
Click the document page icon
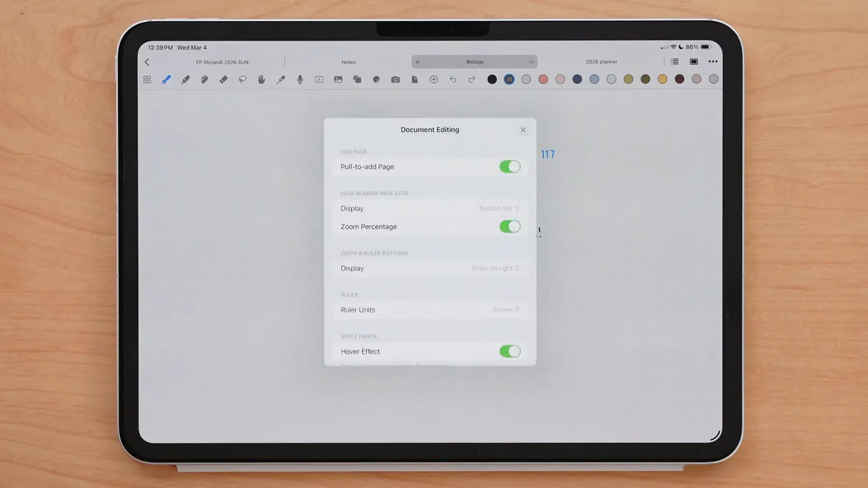click(414, 79)
